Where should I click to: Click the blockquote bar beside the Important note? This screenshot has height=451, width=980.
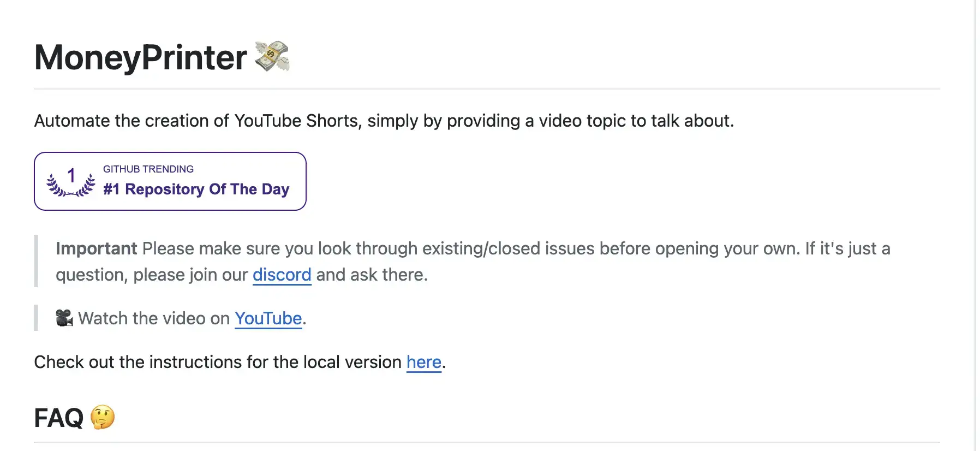(x=36, y=261)
